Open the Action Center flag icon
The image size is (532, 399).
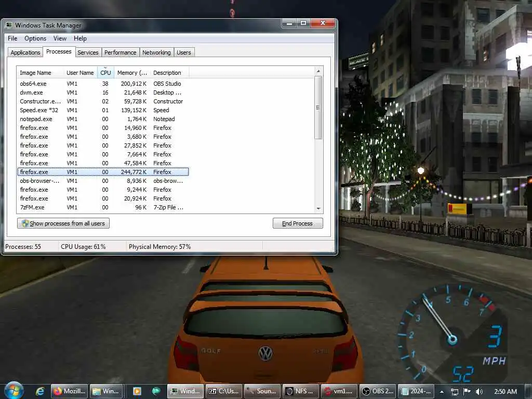(x=467, y=391)
